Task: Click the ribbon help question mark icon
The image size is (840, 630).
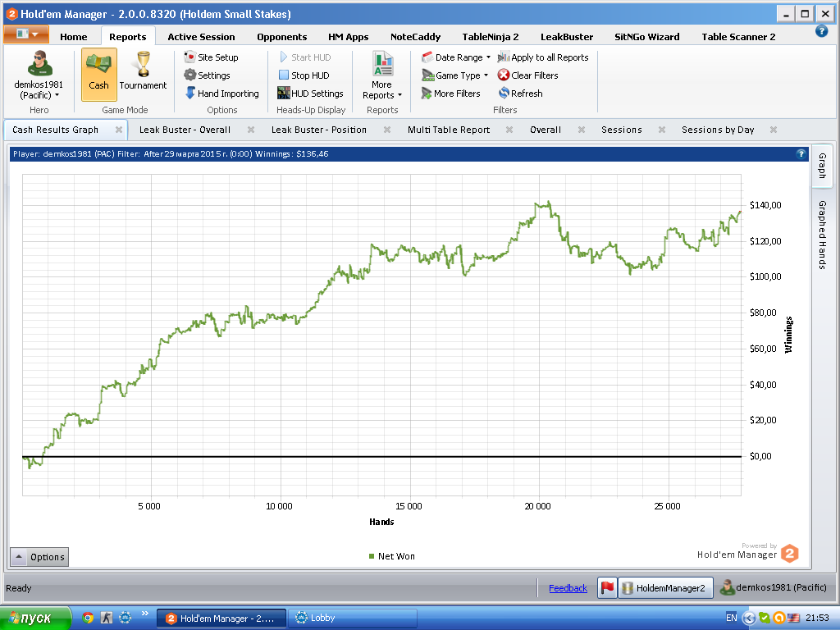Action: 821,32
